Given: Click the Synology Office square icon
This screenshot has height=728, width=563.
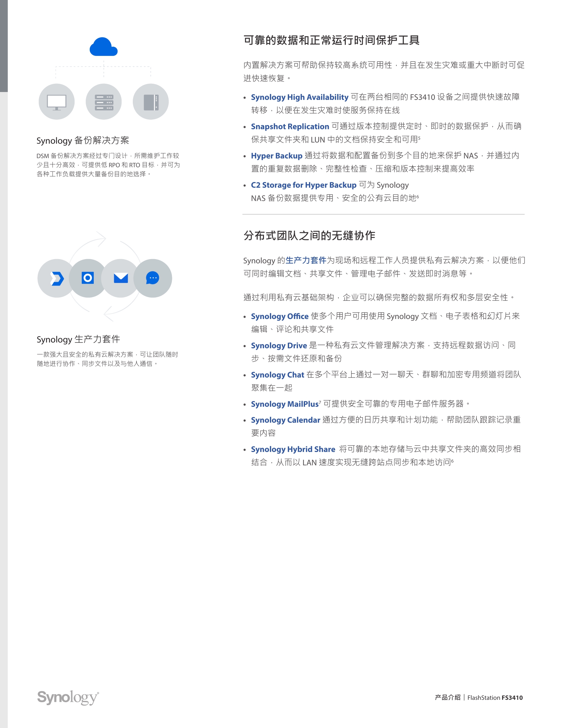Looking at the screenshot, I should coord(88,278).
